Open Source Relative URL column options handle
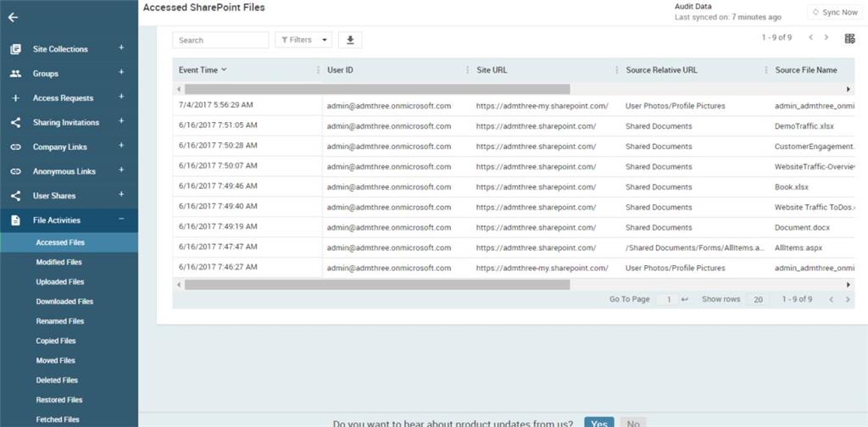 766,70
